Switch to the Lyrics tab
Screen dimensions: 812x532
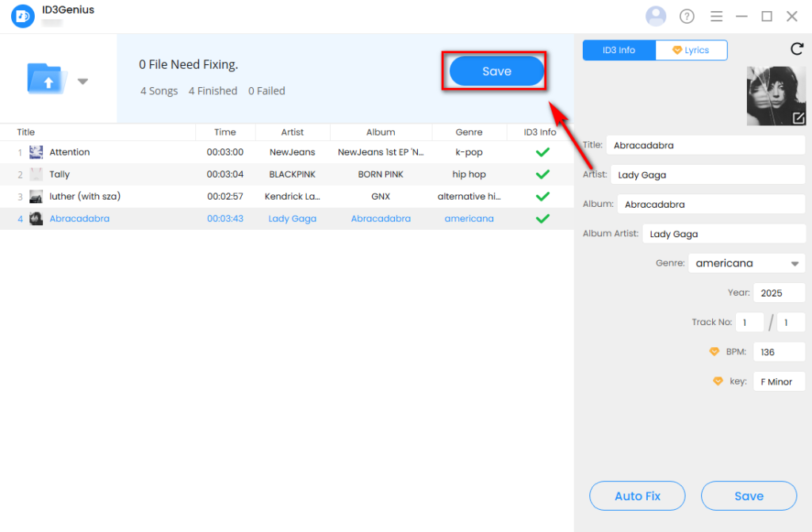click(691, 49)
